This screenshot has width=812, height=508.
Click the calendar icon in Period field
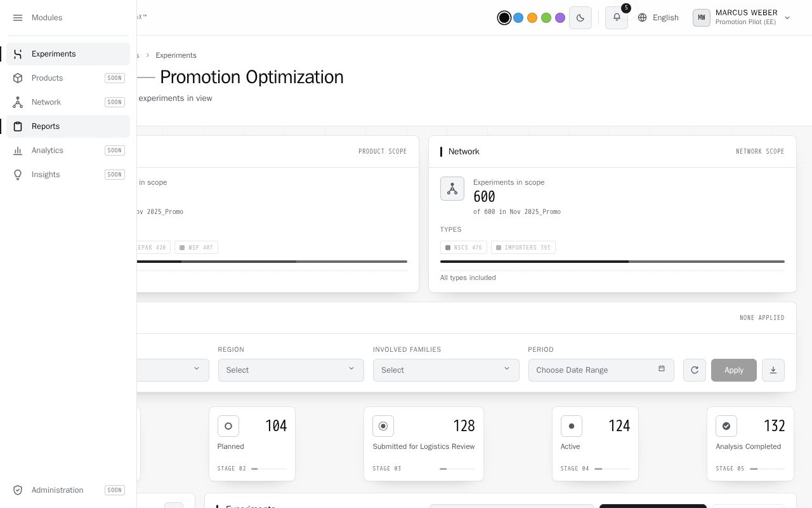(662, 369)
